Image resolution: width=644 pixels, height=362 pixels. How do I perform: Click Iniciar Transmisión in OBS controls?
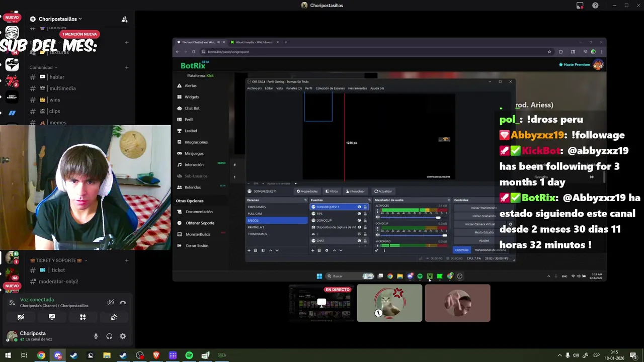484,208
